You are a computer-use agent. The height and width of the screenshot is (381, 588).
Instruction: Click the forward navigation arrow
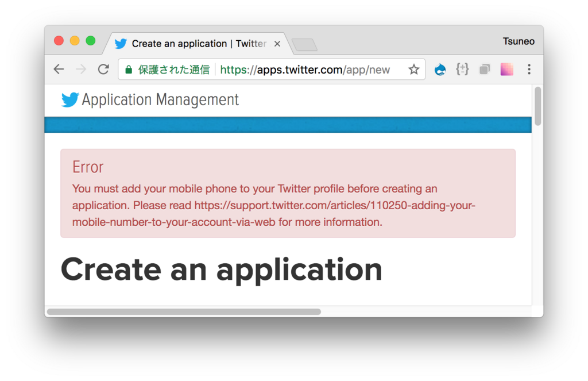pos(80,69)
